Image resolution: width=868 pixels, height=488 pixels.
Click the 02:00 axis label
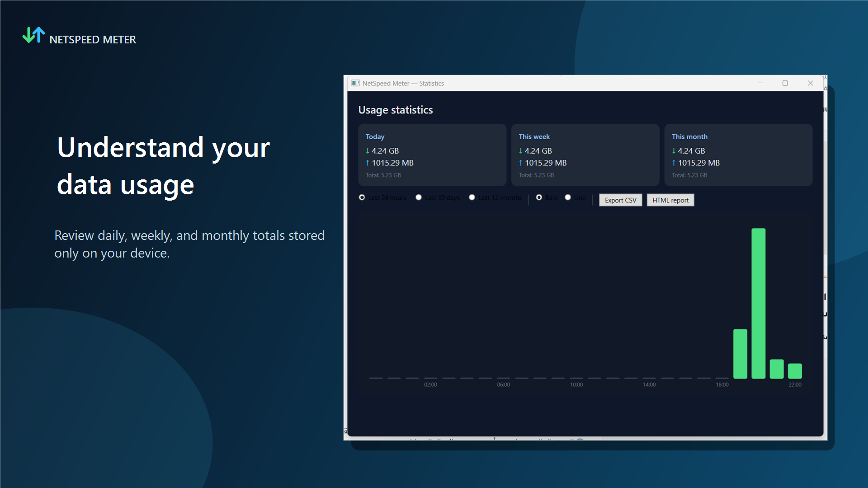tap(430, 385)
